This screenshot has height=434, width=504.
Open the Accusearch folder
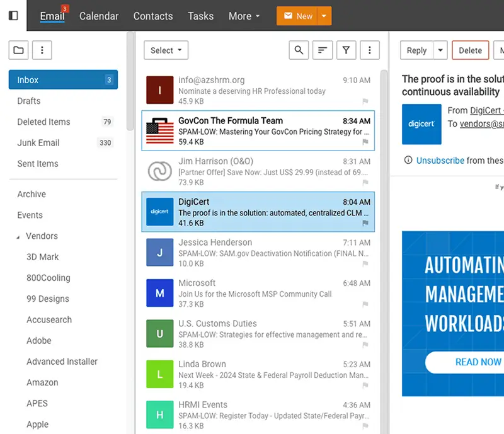(x=49, y=319)
